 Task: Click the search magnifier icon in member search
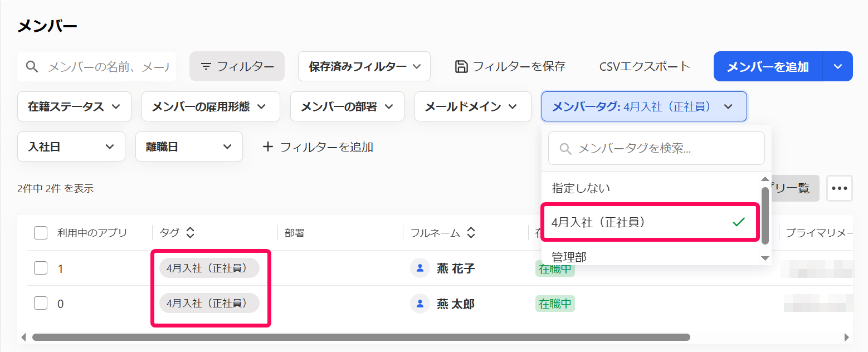[x=32, y=67]
